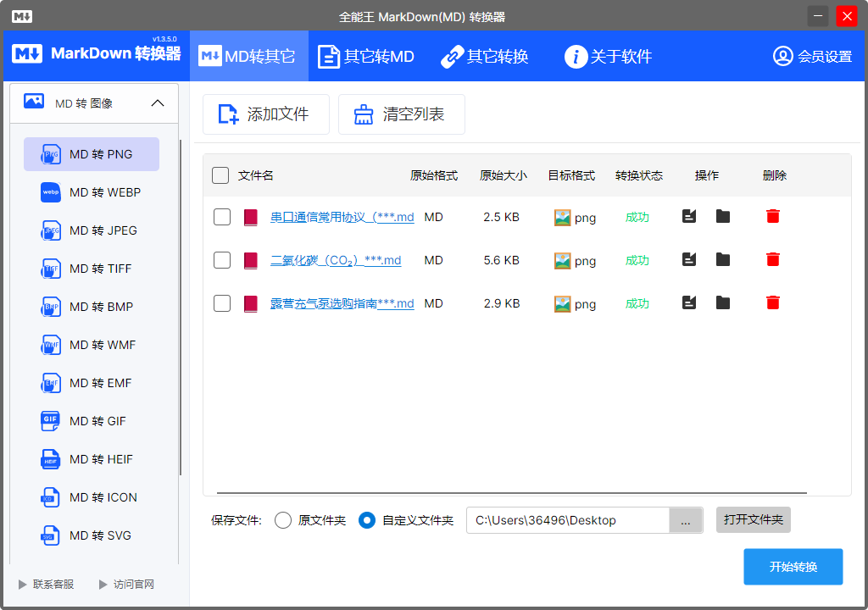Expand the 联系客服 triangle
The height and width of the screenshot is (610, 868).
pos(23,585)
